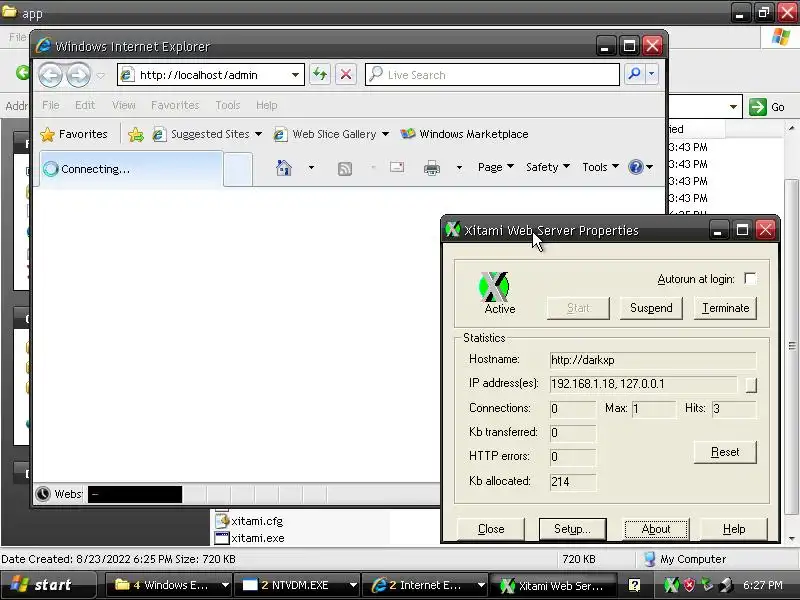Click the green back arrow in Explorer window

point(22,72)
